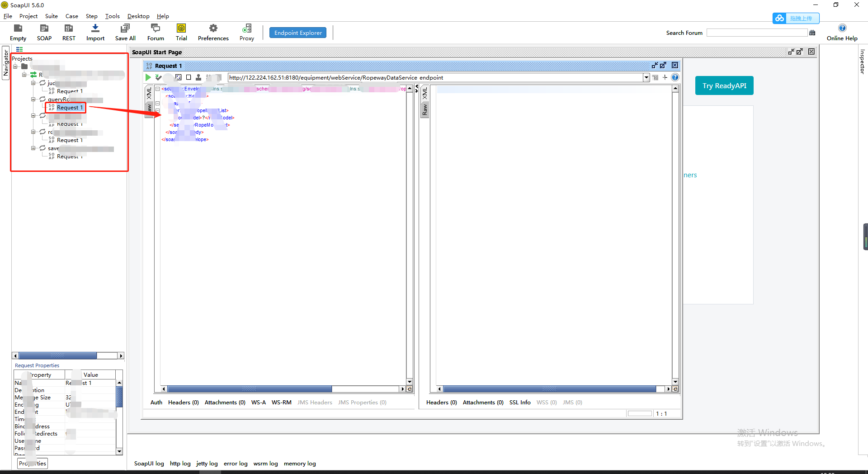The image size is (868, 474).
Task: Click the square abort-request icon
Action: 189,77
